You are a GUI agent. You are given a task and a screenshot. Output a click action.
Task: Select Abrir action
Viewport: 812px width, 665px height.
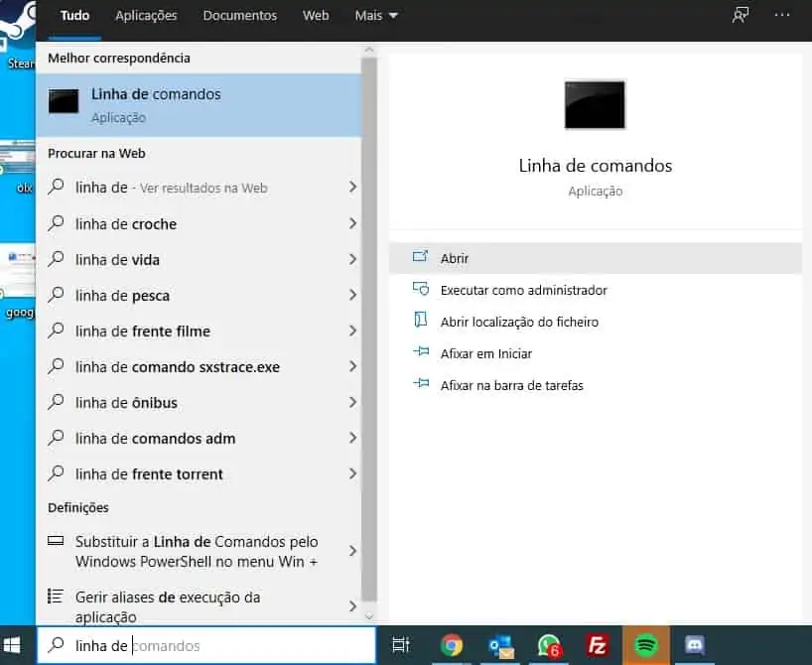(x=596, y=258)
